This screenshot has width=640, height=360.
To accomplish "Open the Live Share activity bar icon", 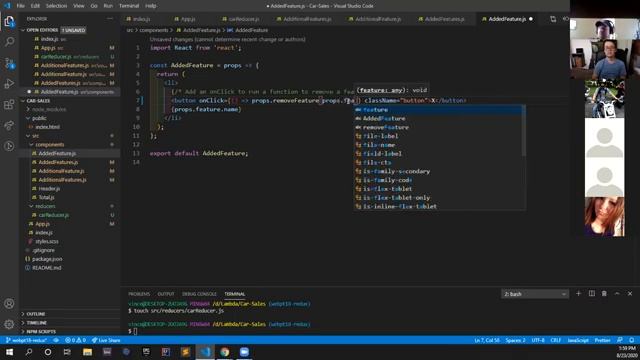I will coord(9,125).
